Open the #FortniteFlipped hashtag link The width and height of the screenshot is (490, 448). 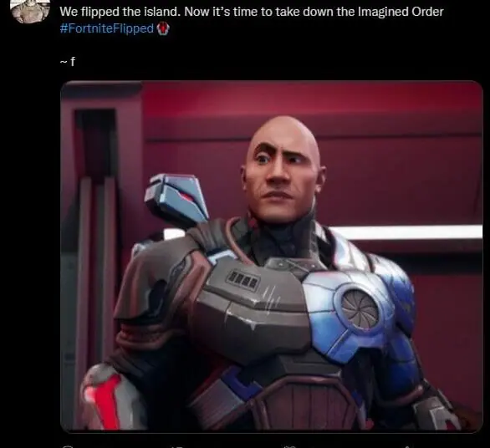[x=106, y=28]
